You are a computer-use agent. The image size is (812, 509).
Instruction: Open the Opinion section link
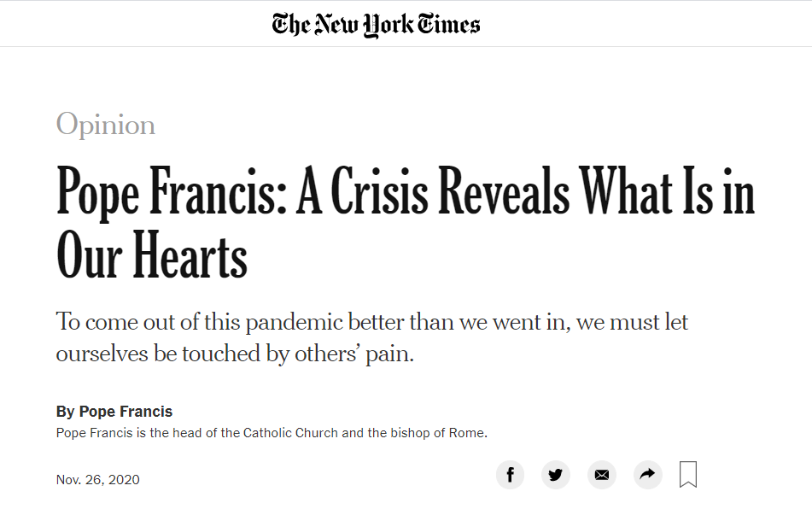click(x=106, y=125)
